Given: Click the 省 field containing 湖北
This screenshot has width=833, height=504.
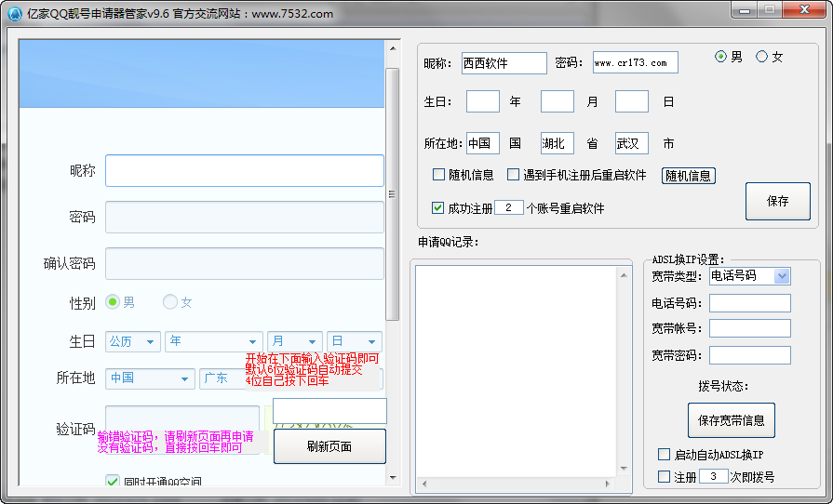Looking at the screenshot, I should 558,143.
